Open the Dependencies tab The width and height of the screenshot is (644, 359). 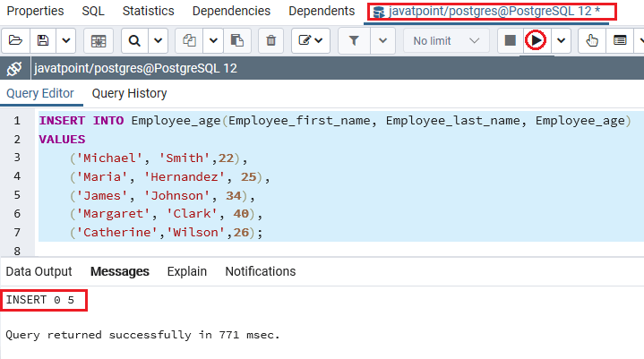pyautogui.click(x=231, y=11)
